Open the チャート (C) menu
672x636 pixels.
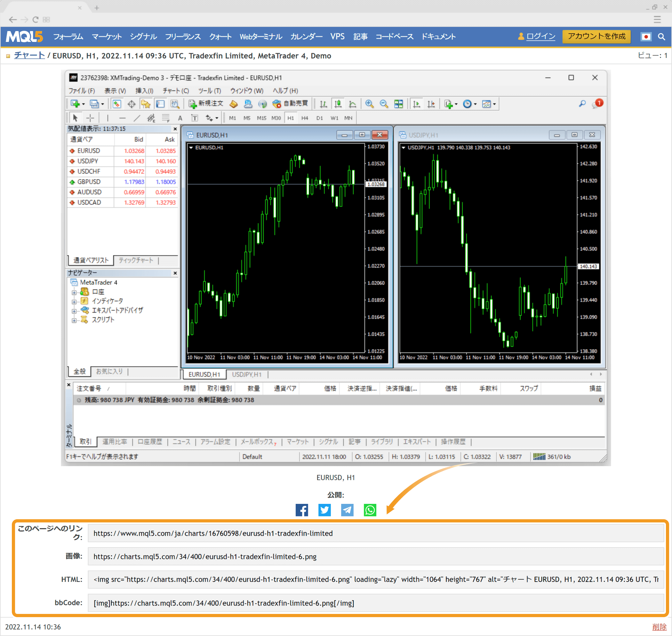(x=176, y=91)
